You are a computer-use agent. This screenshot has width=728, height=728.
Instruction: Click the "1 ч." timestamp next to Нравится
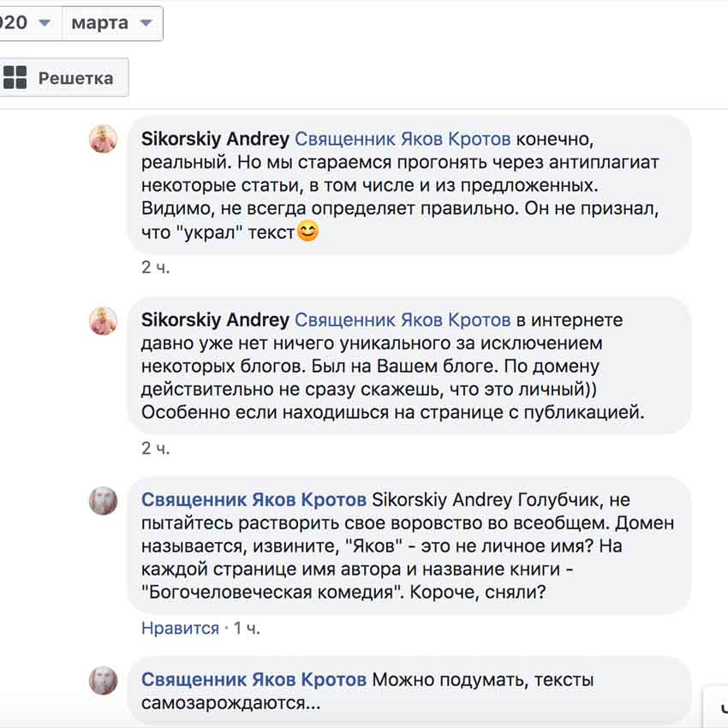click(x=247, y=628)
